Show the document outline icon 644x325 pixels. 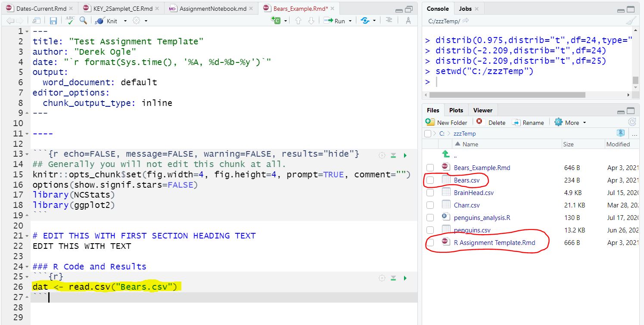pyautogui.click(x=389, y=20)
